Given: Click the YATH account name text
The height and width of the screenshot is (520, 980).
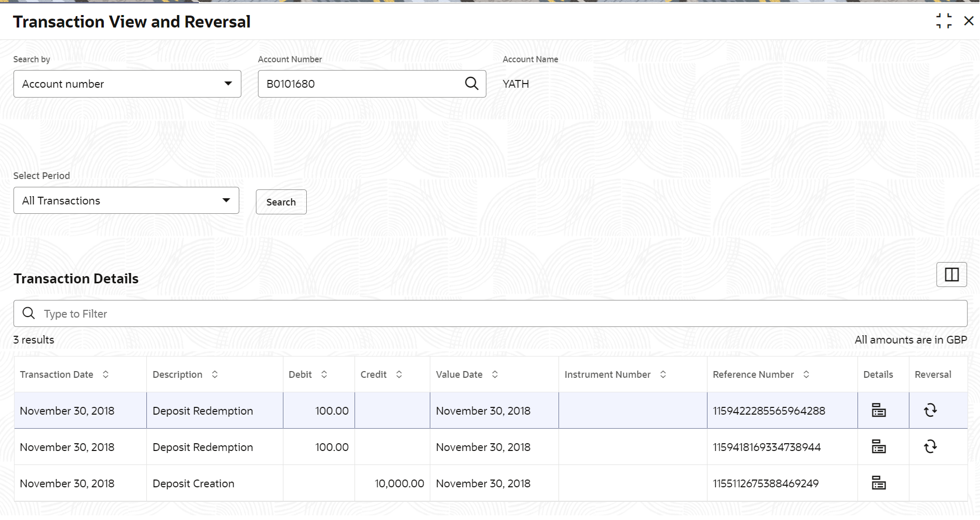Looking at the screenshot, I should [x=516, y=84].
